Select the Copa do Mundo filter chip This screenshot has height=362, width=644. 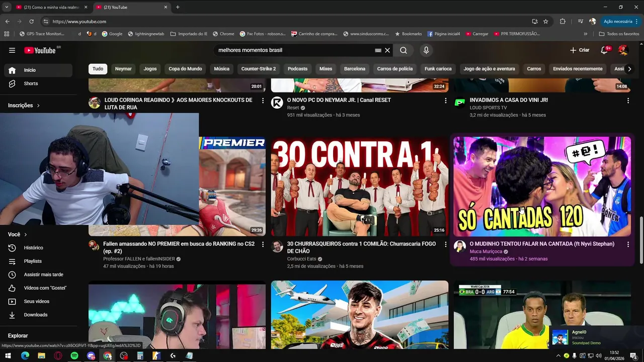click(x=185, y=69)
